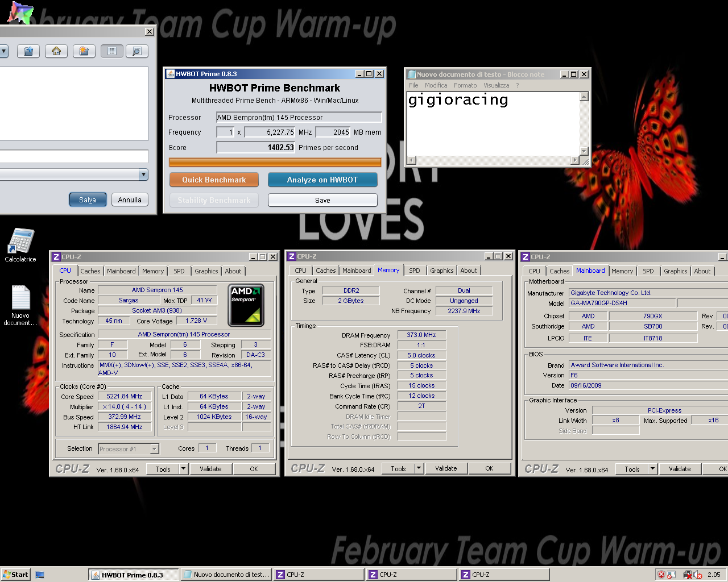728x582 pixels.
Task: Open the Start menu
Action: click(x=15, y=575)
